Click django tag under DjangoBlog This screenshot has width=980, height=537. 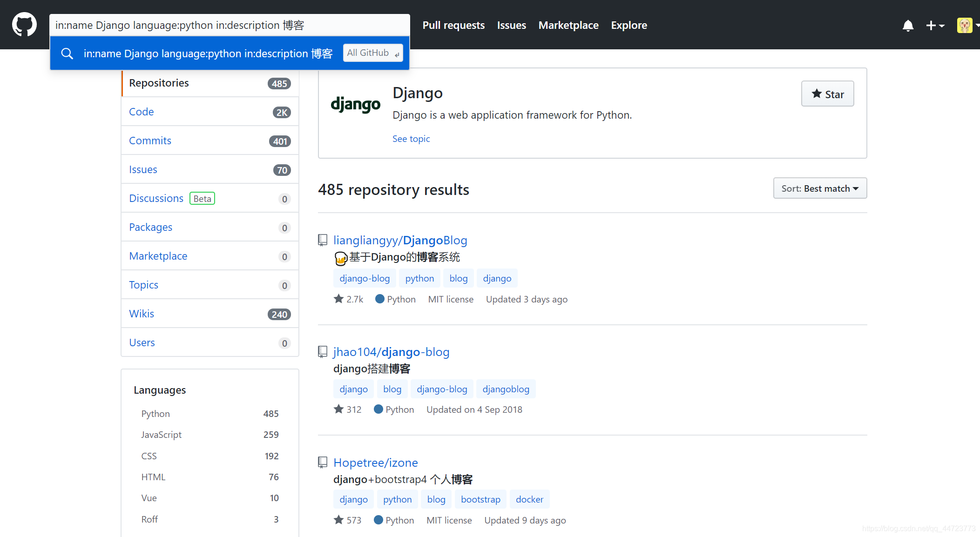click(497, 278)
